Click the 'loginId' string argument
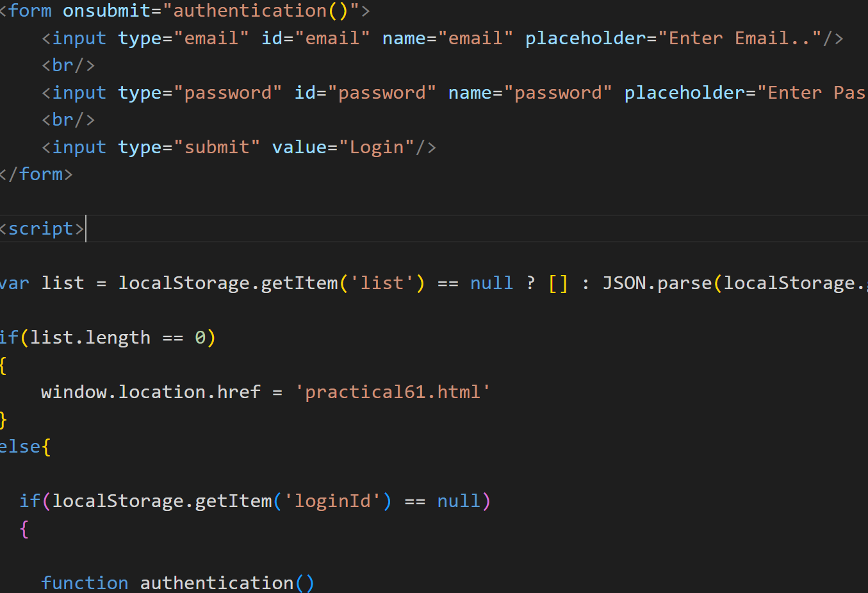 click(x=332, y=501)
